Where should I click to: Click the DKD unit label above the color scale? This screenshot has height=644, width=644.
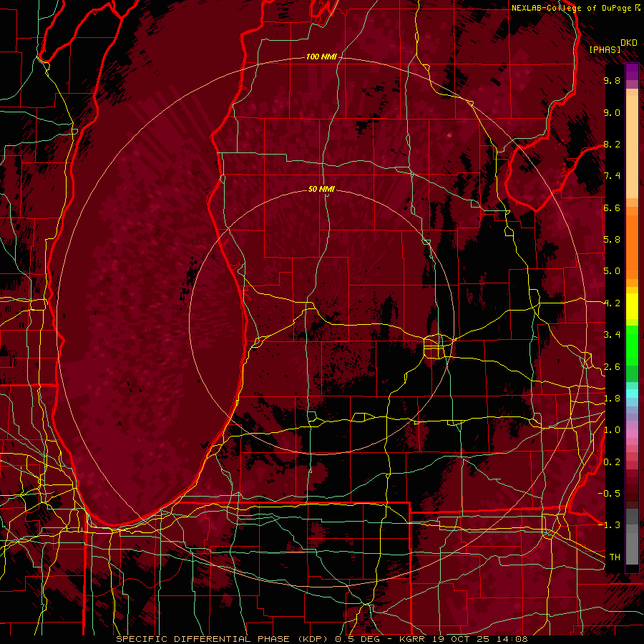(x=628, y=42)
